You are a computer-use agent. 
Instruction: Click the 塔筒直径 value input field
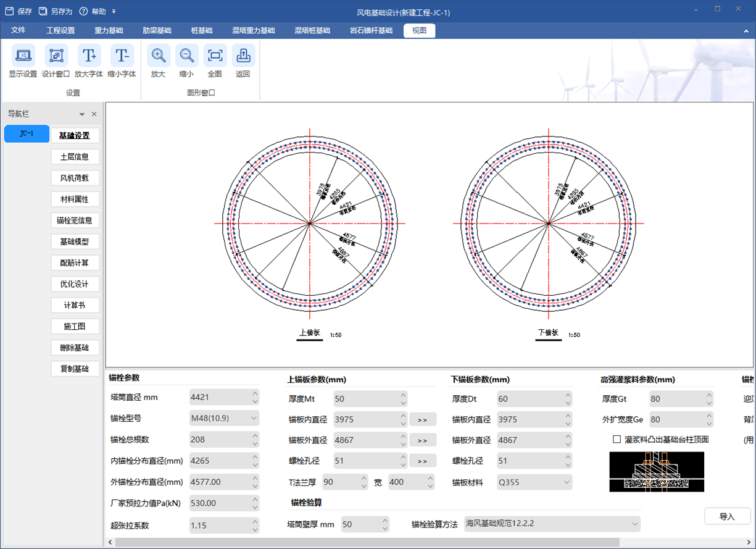point(219,398)
